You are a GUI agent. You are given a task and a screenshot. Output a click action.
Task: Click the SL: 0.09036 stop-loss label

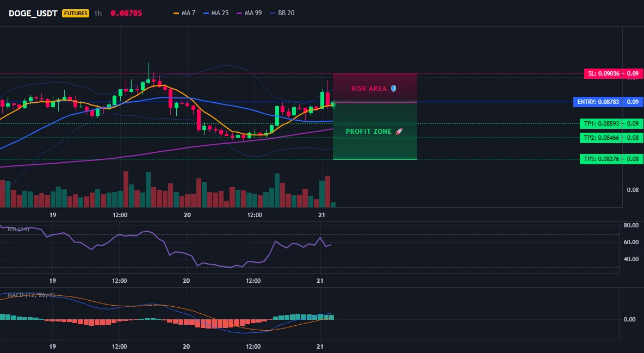pos(603,73)
